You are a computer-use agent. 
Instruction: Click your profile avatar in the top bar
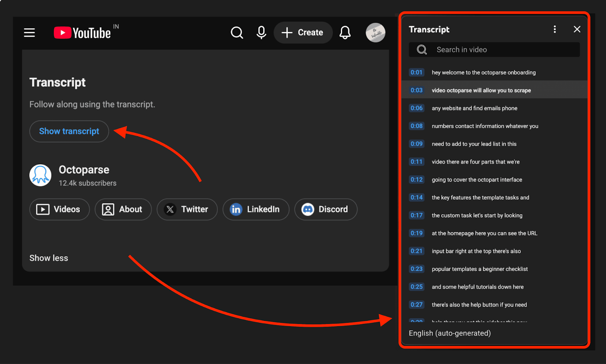[375, 33]
